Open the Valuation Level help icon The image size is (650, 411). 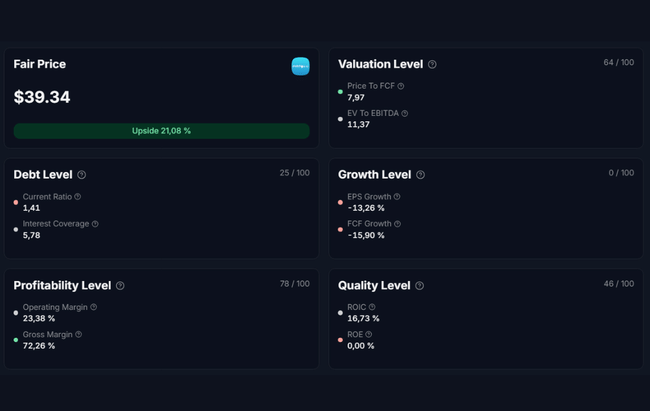[x=432, y=64]
